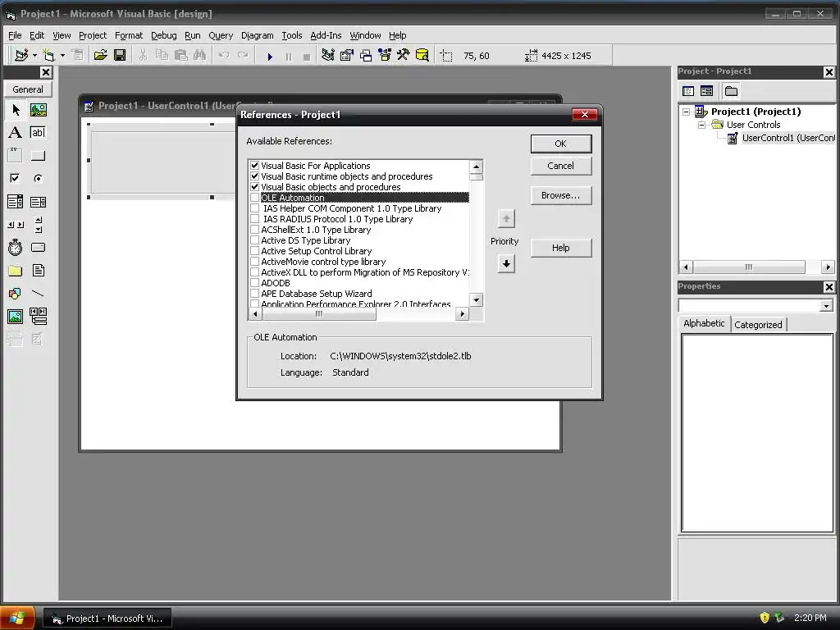Viewport: 840px width, 630px height.
Task: Open Project Explorer from the toolbar
Action: pos(328,55)
